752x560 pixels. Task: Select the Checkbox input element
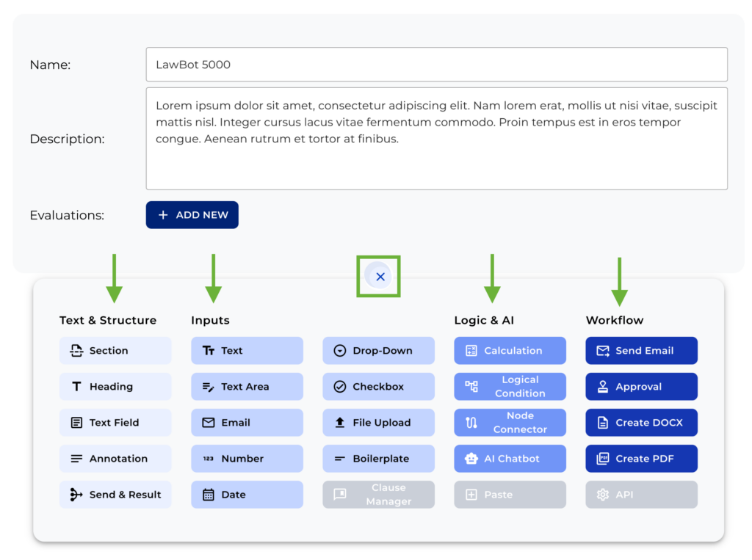pyautogui.click(x=378, y=386)
